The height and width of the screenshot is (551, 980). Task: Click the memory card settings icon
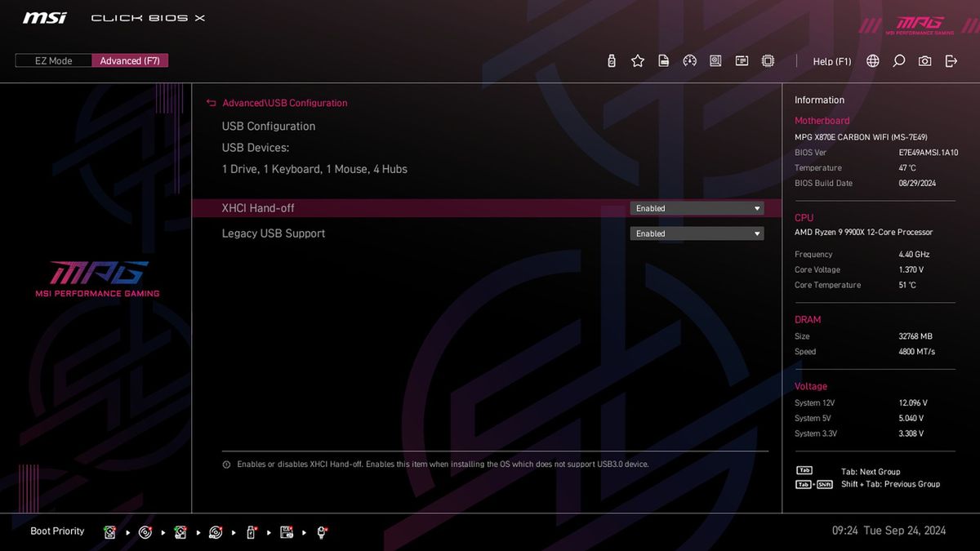742,61
